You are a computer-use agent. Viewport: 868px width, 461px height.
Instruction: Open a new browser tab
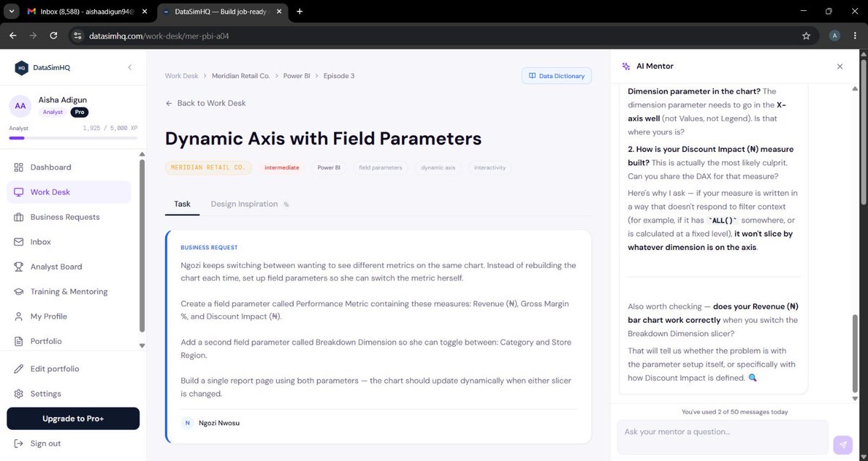(x=299, y=12)
